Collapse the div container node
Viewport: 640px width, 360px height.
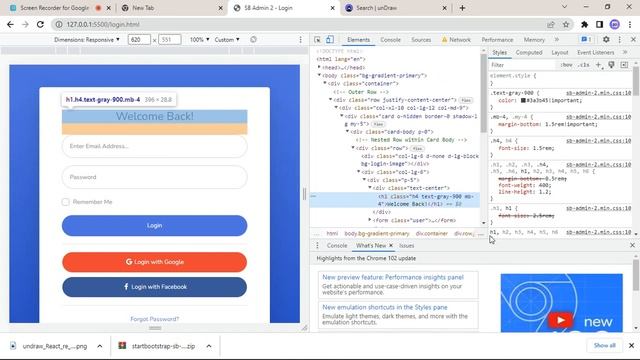pyautogui.click(x=325, y=84)
